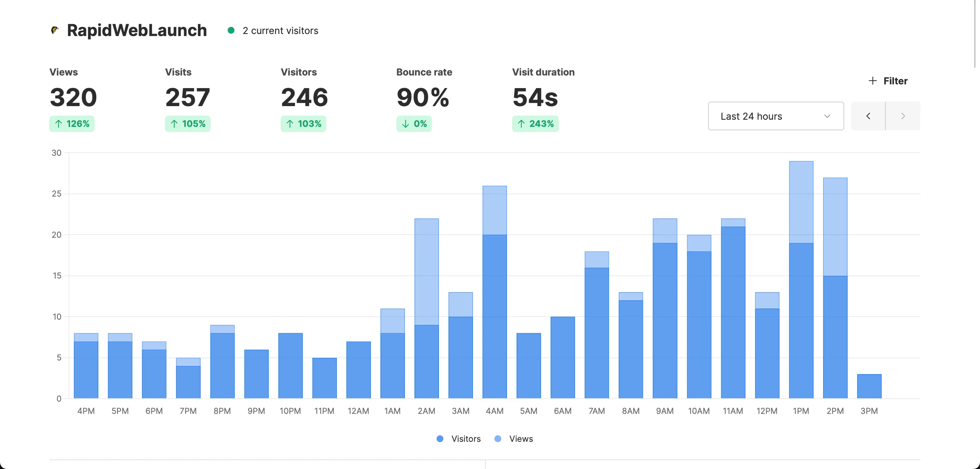Click the right chevron to view next period

click(903, 116)
